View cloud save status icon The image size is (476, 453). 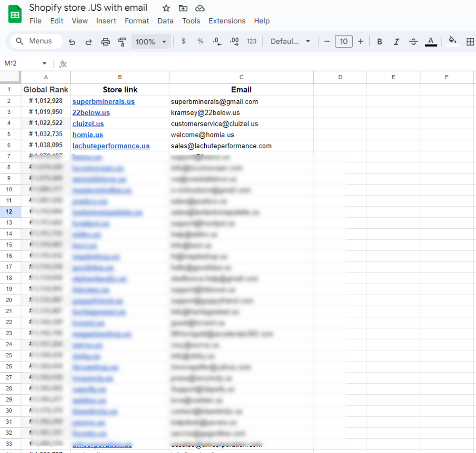click(x=200, y=8)
